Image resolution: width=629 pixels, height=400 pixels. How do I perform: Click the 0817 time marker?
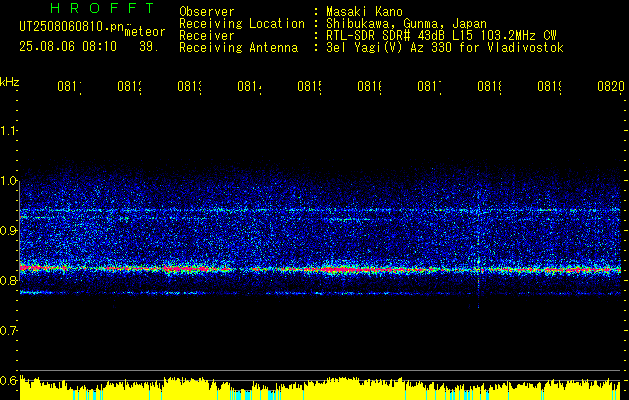[x=430, y=86]
